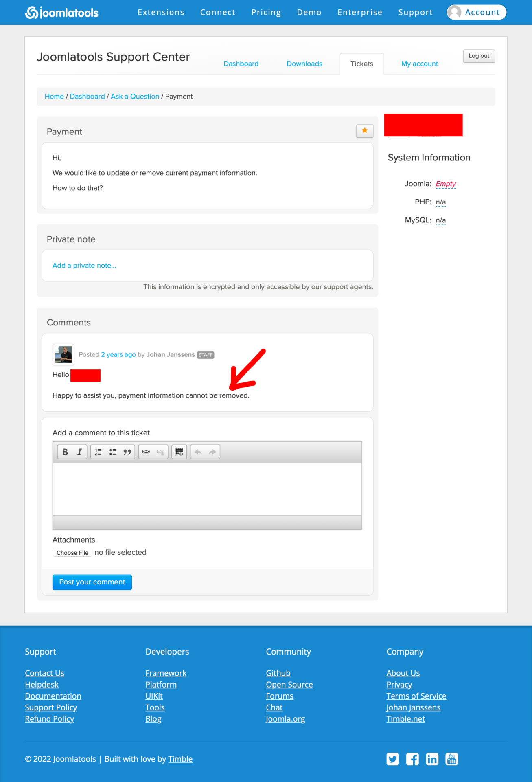Open Support Policy footer link
Viewport: 532px width, 782px height.
(51, 707)
